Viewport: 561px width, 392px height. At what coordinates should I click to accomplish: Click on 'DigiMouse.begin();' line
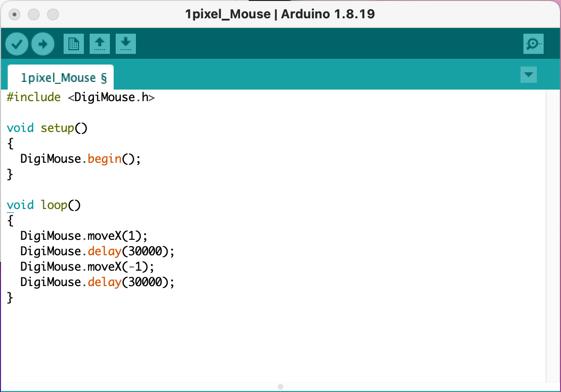[80, 158]
